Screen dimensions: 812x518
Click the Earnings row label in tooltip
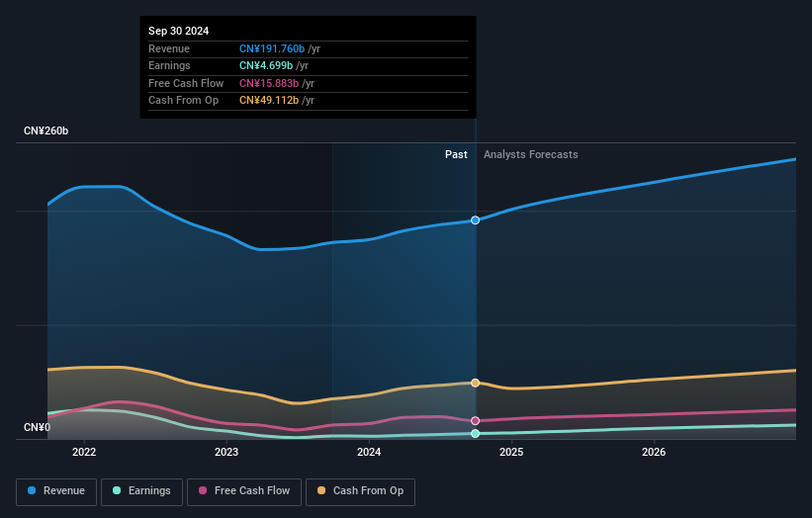click(169, 65)
